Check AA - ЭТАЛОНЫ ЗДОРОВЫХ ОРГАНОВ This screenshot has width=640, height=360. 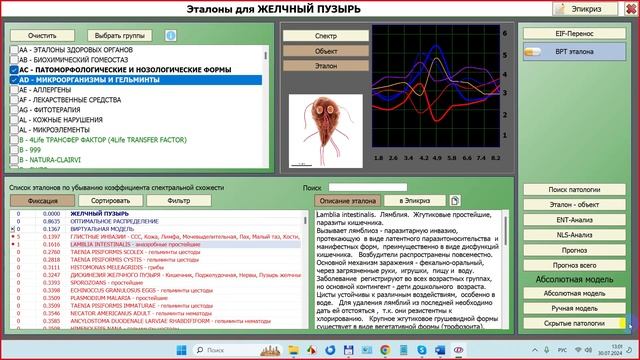14,50
